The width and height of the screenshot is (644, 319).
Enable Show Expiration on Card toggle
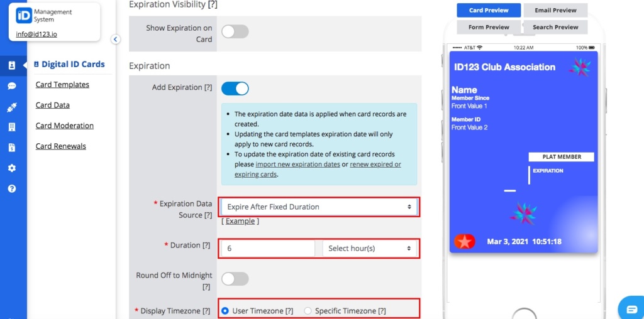pyautogui.click(x=235, y=31)
